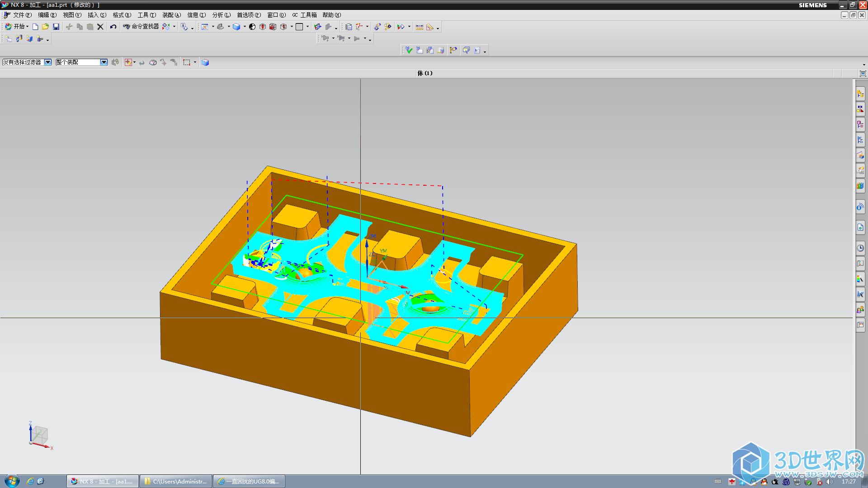Open the System Materials rainbow sidebar icon

coord(860,279)
